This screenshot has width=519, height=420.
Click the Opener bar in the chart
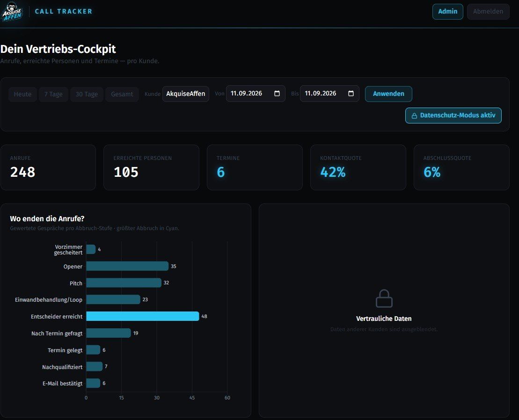[x=127, y=266]
